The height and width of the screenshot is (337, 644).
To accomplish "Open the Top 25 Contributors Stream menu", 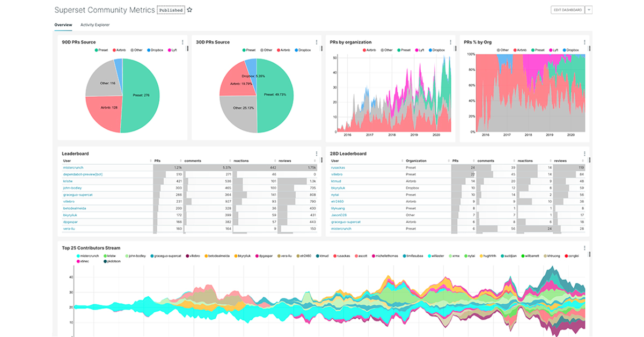I will (584, 248).
